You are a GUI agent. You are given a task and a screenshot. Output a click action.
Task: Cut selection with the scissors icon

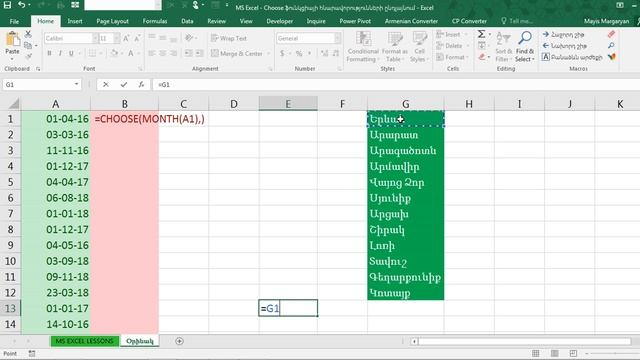click(x=28, y=34)
